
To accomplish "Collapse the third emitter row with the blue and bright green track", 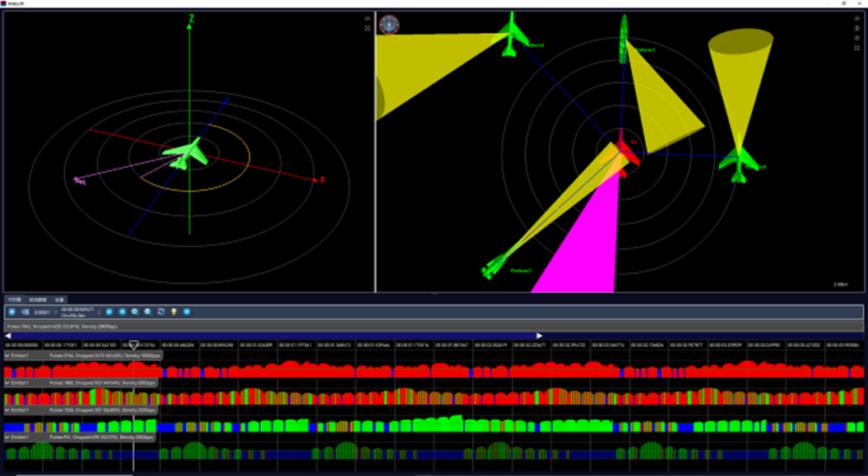I will (7, 410).
